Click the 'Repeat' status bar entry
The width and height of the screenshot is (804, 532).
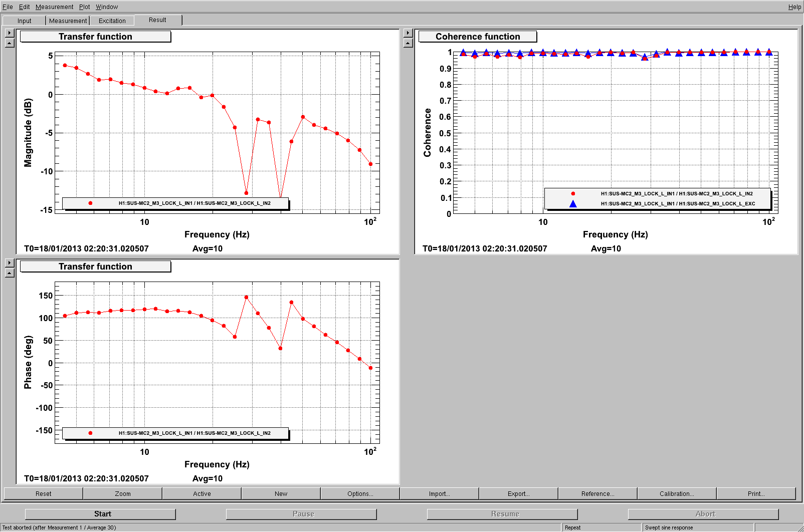(x=572, y=527)
